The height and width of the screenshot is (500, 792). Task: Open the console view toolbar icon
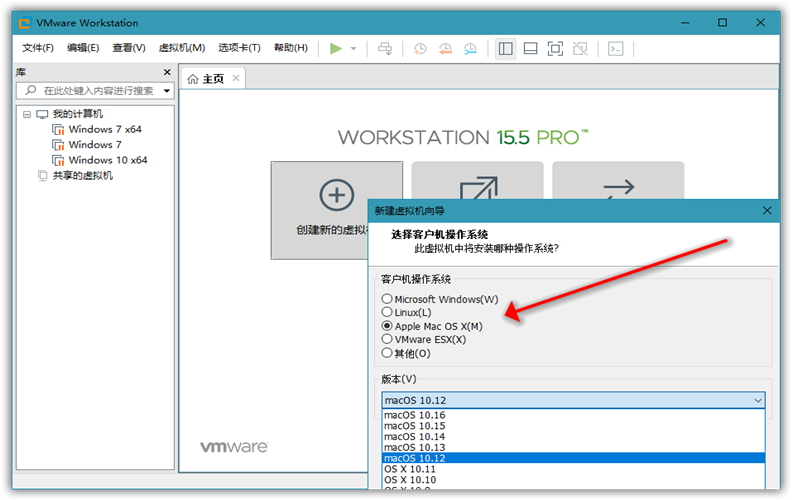[x=617, y=48]
